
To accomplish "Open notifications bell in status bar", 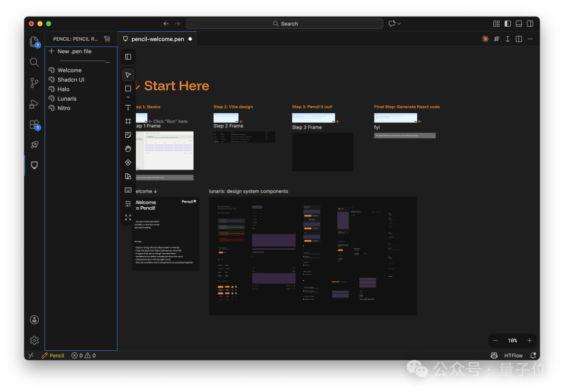I will [x=533, y=355].
